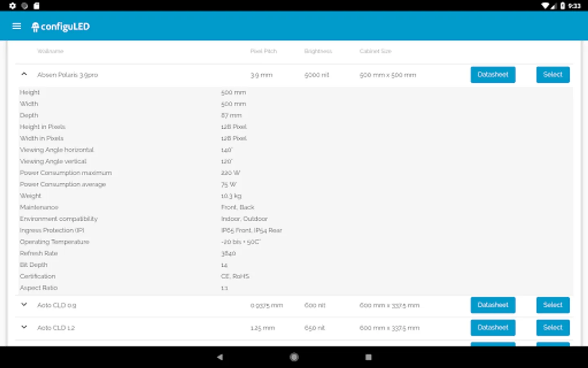588x368 pixels.
Task: Tap the Android recent apps button
Action: pos(368,357)
